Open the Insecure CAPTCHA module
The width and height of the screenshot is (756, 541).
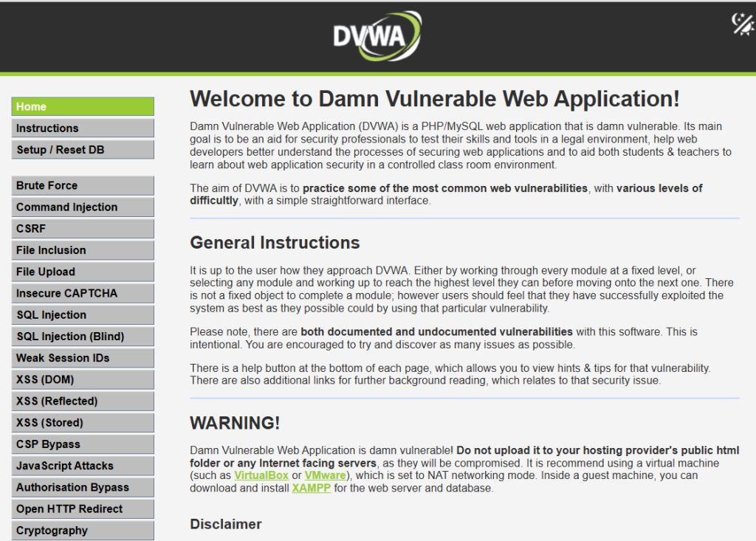click(83, 293)
